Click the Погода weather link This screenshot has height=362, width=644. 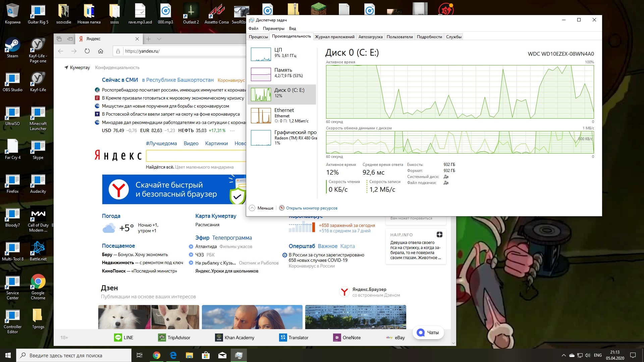(111, 216)
